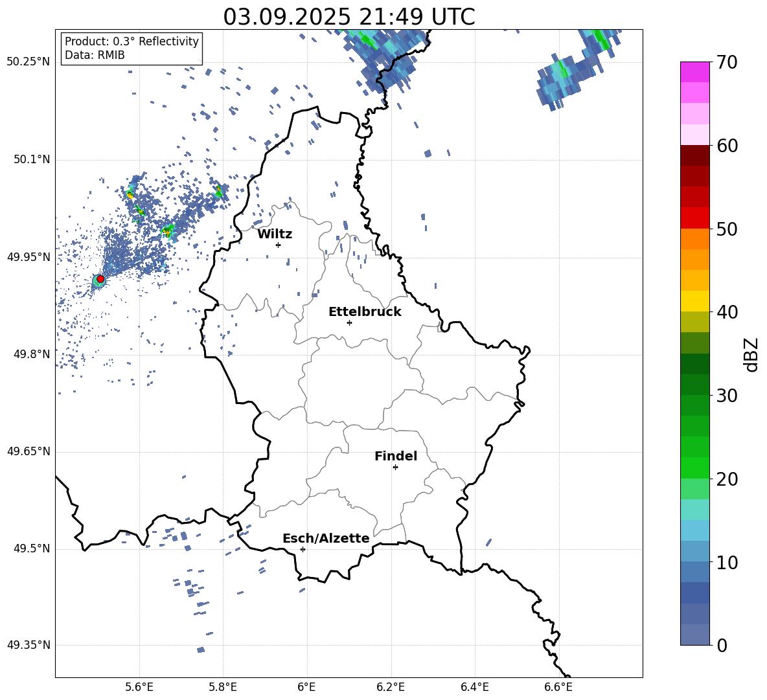
Task: Click the 60 value on the colorbar
Action: tap(727, 146)
